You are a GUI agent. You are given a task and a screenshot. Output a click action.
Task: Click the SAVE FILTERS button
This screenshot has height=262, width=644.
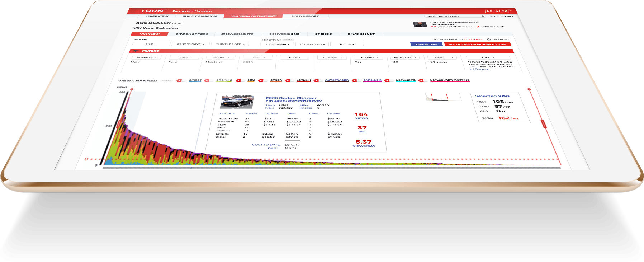[x=426, y=44]
